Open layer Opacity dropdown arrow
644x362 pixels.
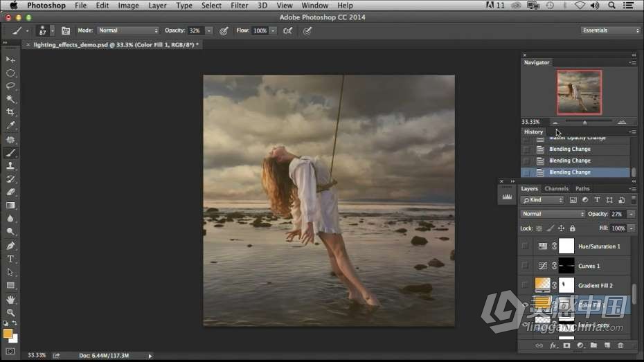(632, 214)
